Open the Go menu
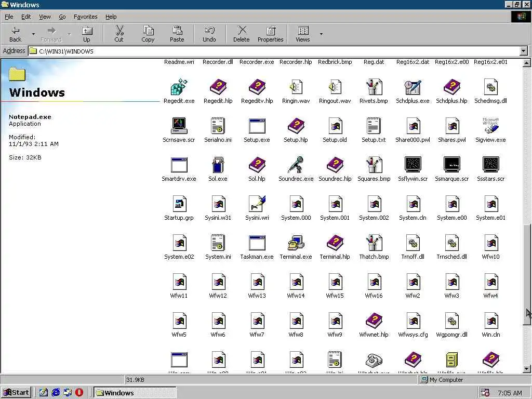This screenshot has width=532, height=399. tap(62, 17)
